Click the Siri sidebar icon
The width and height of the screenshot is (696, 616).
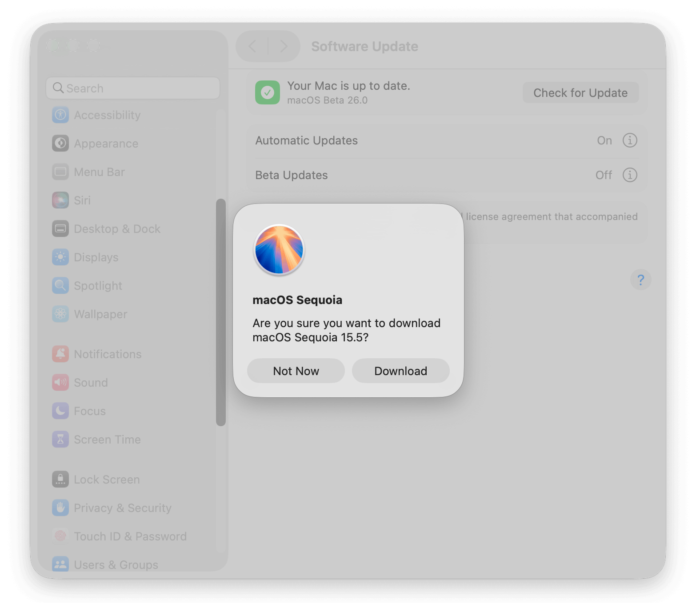tap(60, 200)
